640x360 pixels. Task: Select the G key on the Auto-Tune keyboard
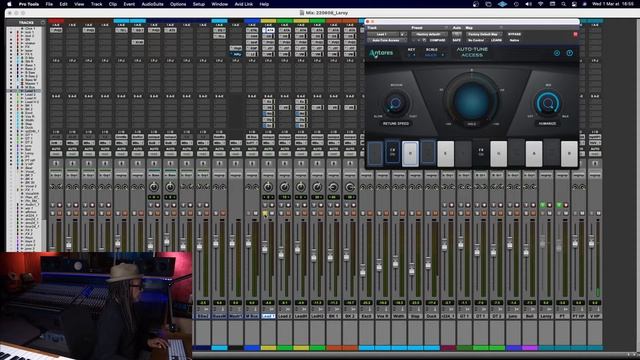tap(498, 153)
